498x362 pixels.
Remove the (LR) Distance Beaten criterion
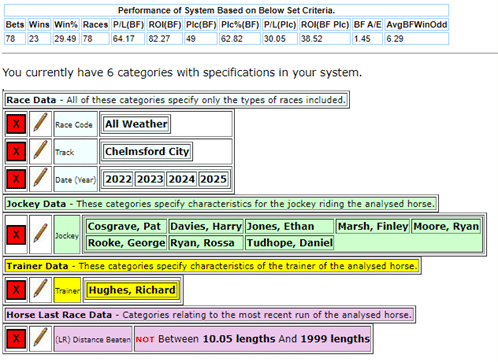16,339
